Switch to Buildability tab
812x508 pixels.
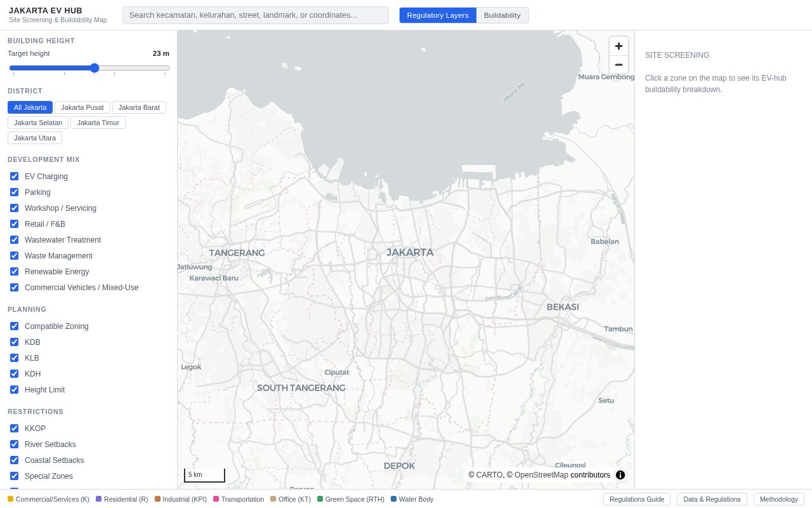502,15
